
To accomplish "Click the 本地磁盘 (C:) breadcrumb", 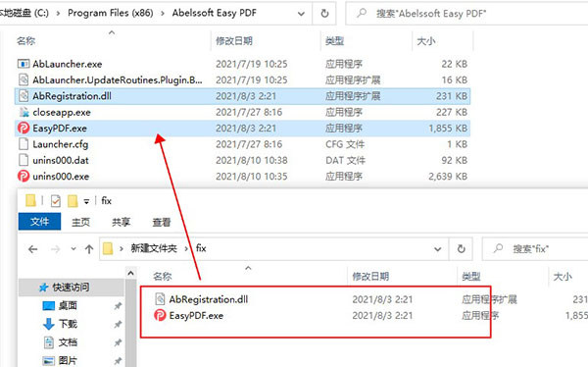I will (x=24, y=13).
